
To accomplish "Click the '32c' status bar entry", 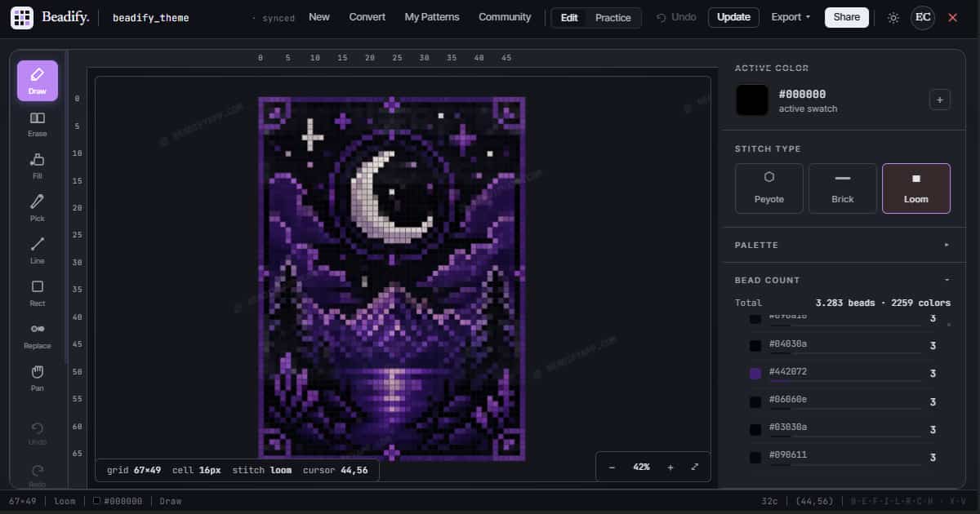I will point(769,501).
